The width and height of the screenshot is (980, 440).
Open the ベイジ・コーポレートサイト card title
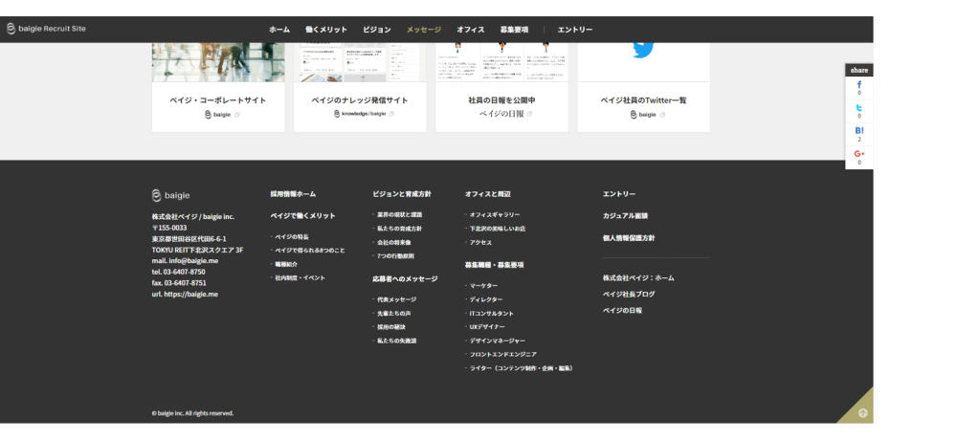tap(218, 100)
